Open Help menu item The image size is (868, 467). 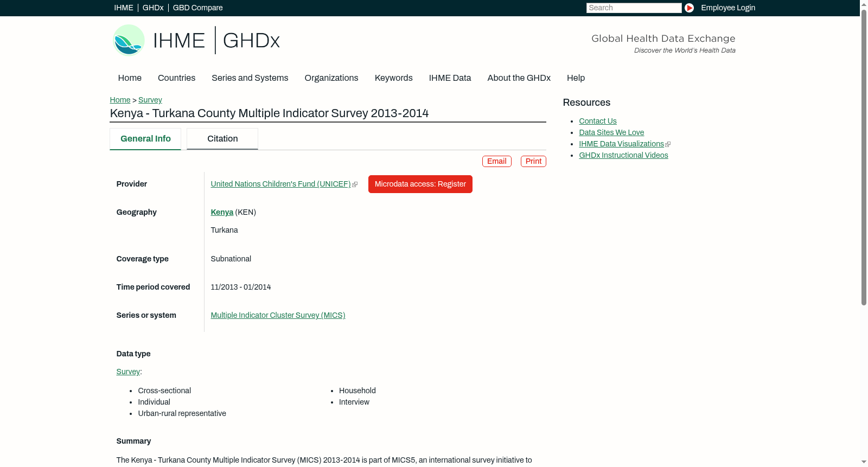click(576, 78)
